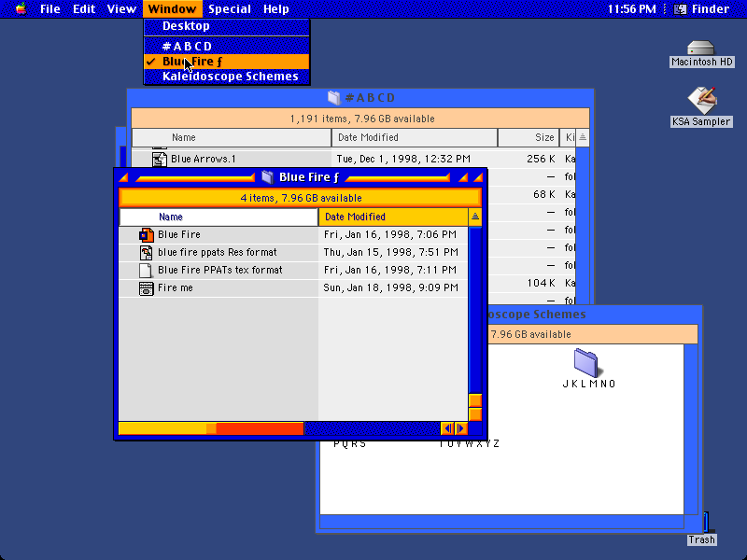Select 'Blue Fire PPATs tex format' file name

coord(220,270)
